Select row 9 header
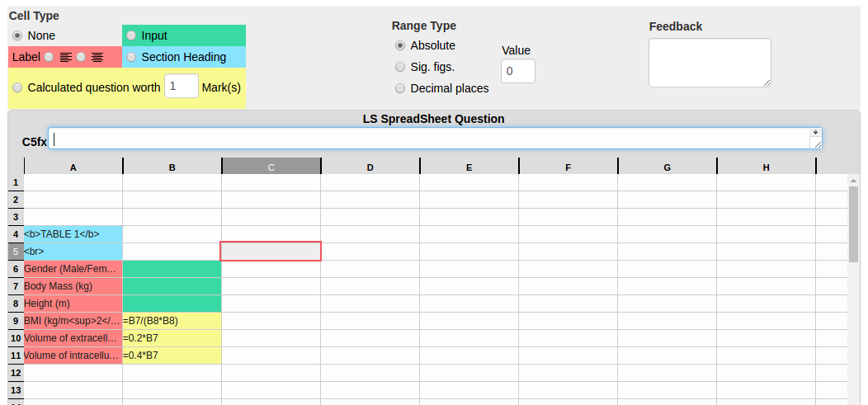 point(16,321)
